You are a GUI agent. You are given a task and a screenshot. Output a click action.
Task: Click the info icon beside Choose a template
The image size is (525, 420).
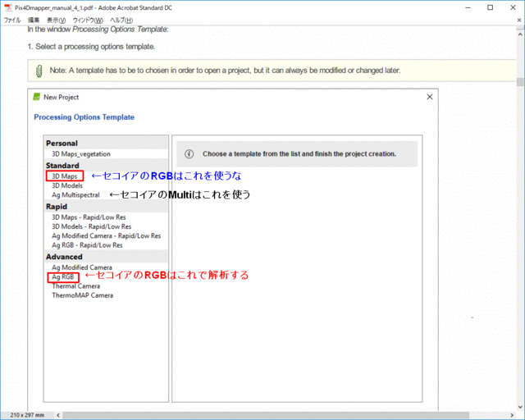click(189, 153)
